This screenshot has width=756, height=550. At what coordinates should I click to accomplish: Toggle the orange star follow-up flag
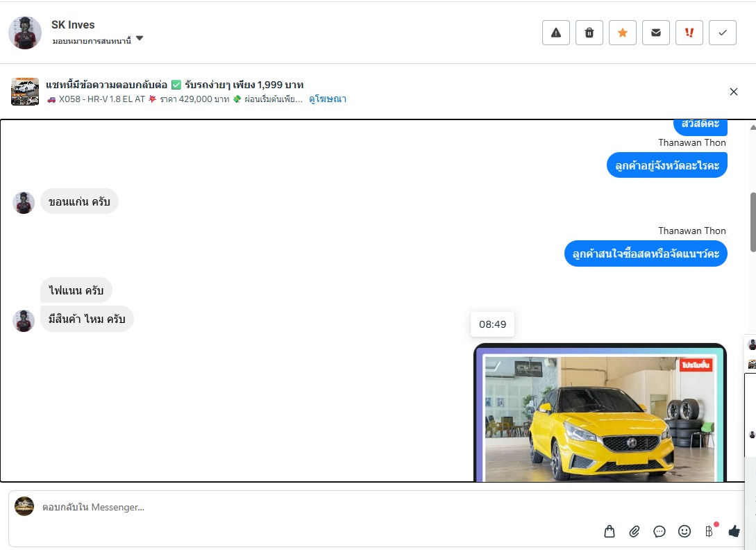622,33
